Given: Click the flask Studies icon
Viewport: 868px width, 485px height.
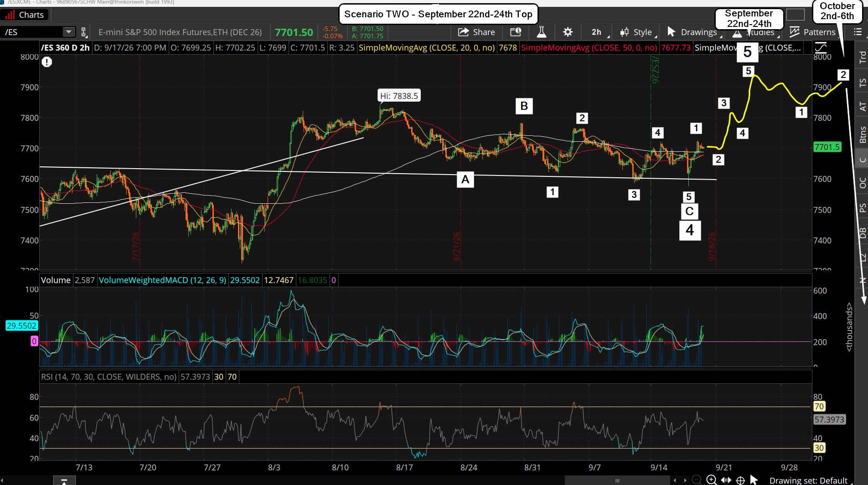Looking at the screenshot, I should 541,32.
